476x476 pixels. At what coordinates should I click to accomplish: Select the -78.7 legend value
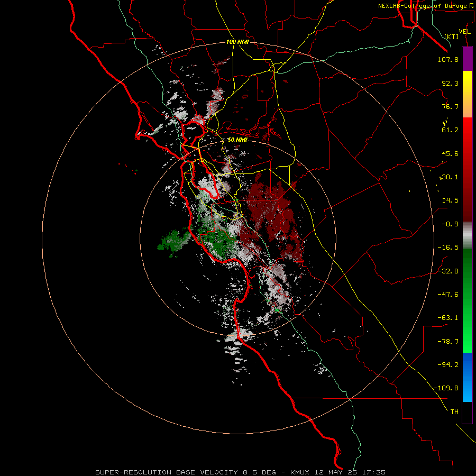coord(448,342)
